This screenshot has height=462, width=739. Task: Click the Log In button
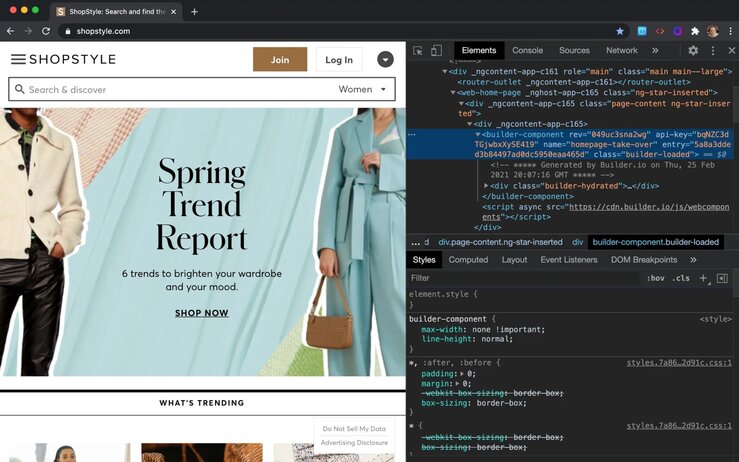point(339,59)
